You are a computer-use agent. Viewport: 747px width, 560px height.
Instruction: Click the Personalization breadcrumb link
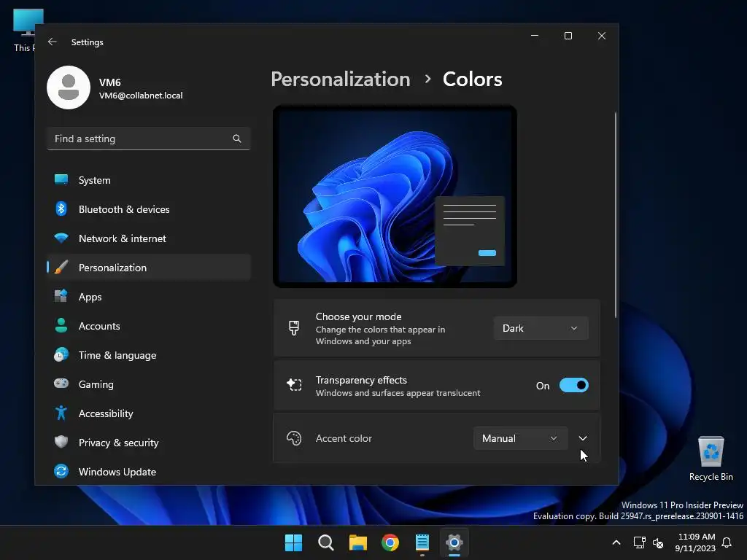click(x=341, y=79)
